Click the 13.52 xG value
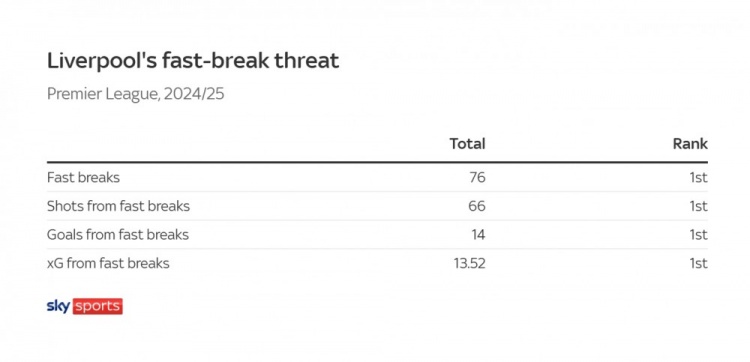The height and width of the screenshot is (362, 750). pos(469,263)
